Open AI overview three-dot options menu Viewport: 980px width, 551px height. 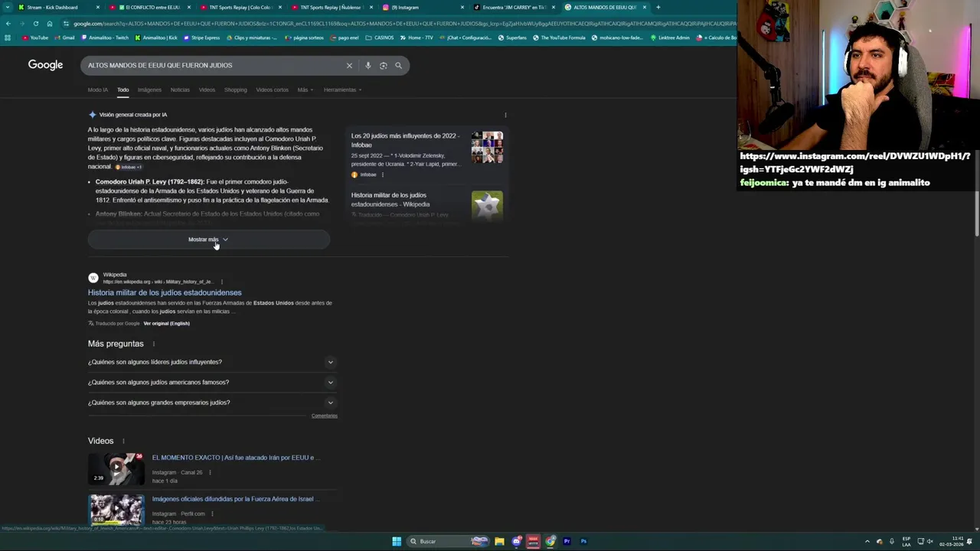coord(505,115)
